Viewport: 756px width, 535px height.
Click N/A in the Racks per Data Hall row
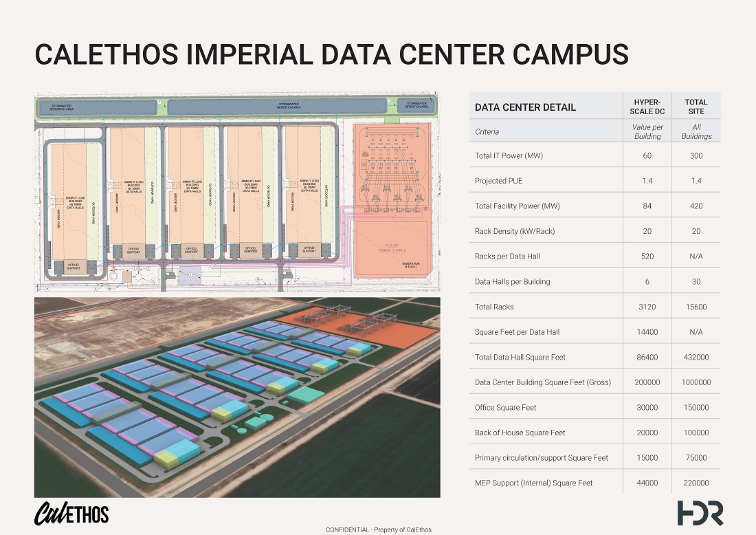point(696,256)
